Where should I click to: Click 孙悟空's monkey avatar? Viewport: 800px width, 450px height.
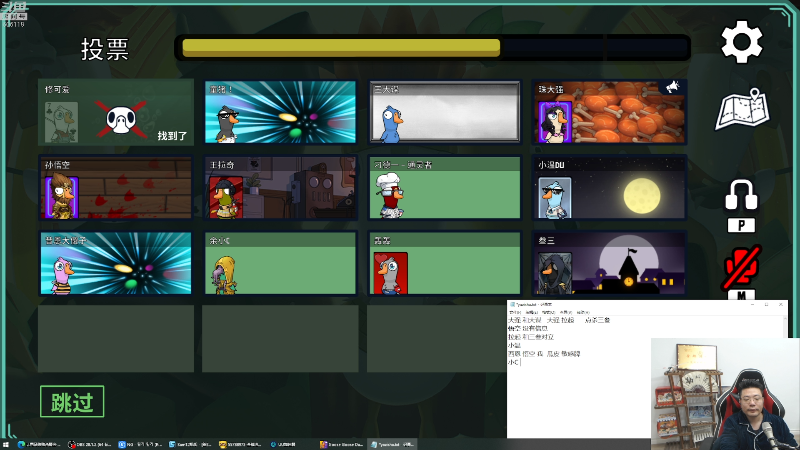pos(61,196)
